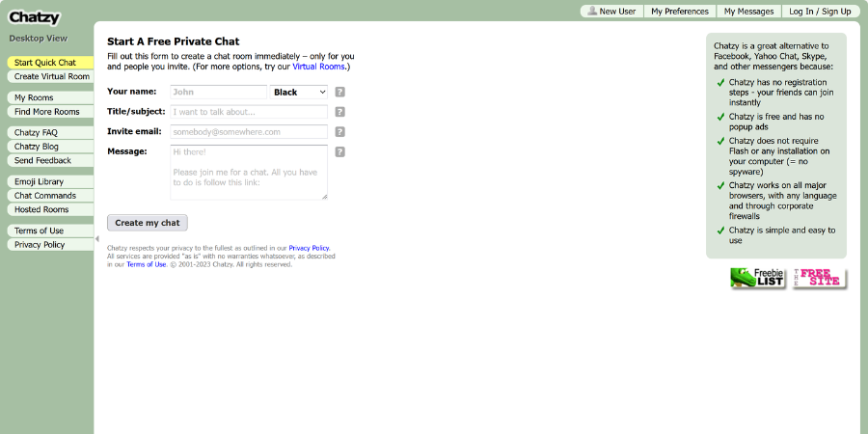
Task: Open Chatzy FAQ
Action: (x=50, y=132)
